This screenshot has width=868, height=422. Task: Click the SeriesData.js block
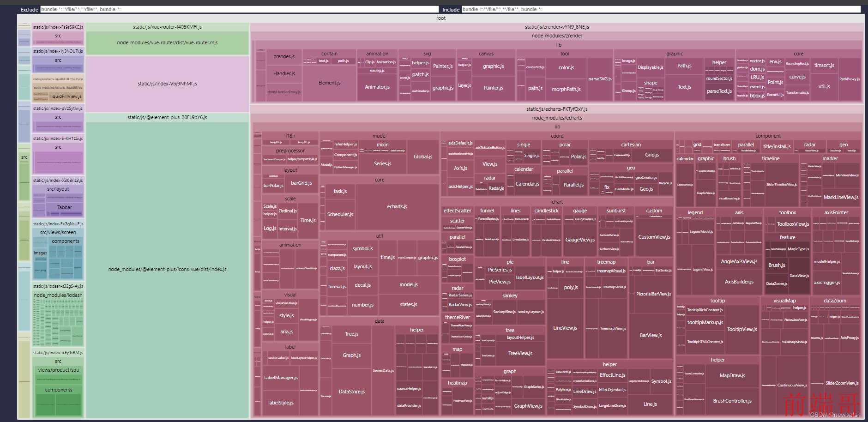383,371
